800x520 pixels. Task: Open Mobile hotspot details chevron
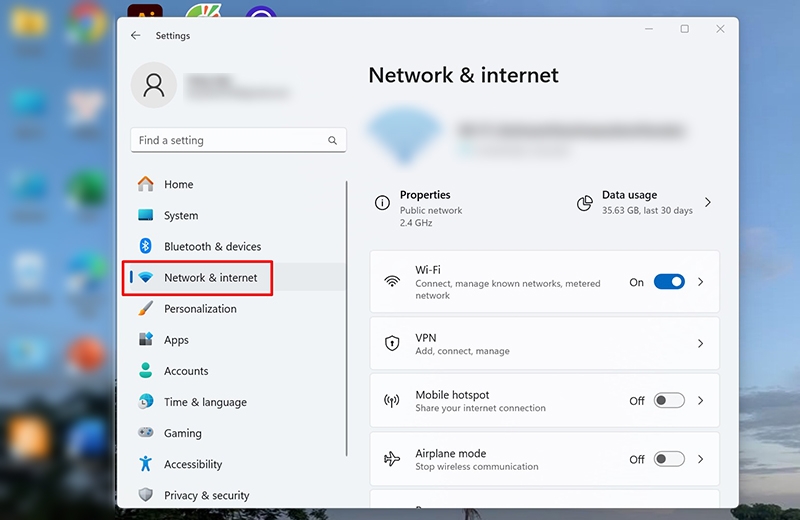[701, 401]
